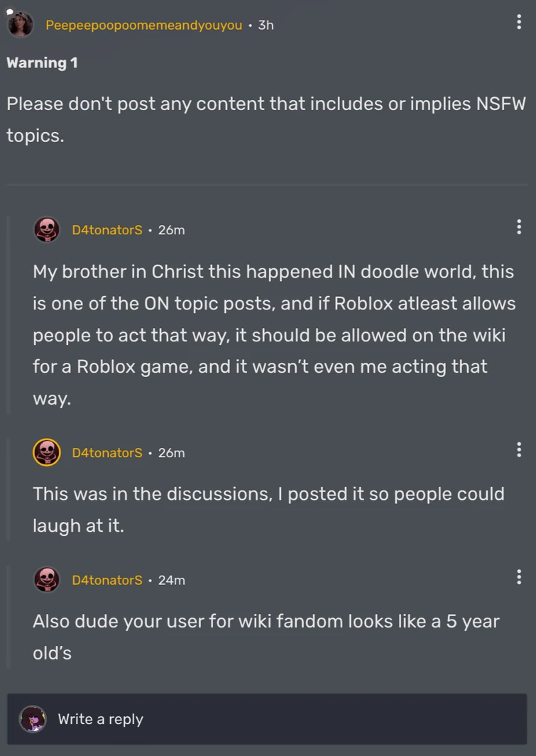Viewport: 536px width, 756px height.
Task: Click D4tonatorS avatar on the 'Also dude' reply
Action: [x=47, y=580]
